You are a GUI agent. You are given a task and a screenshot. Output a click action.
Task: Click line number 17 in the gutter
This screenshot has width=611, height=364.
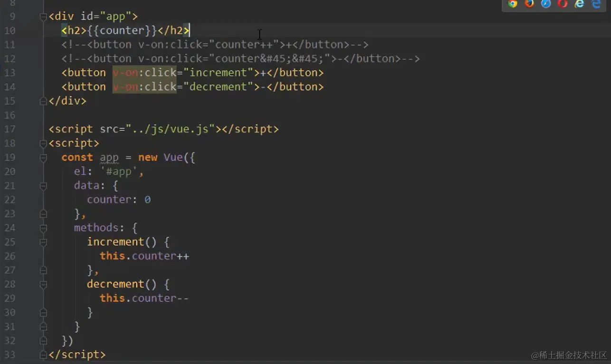click(x=10, y=129)
